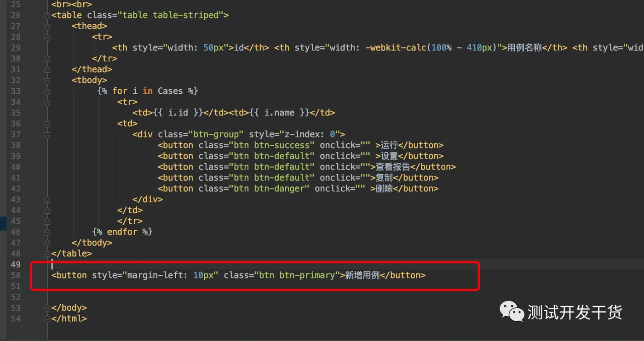Click "btn btn-primary" class value
This screenshot has width=644, height=341.
pyautogui.click(x=297, y=275)
